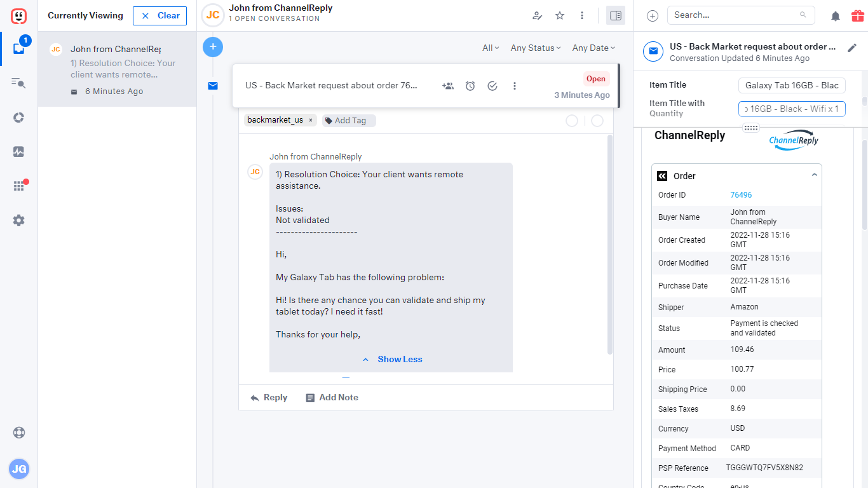This screenshot has width=868, height=488.
Task: Open the Any Date dropdown
Action: pyautogui.click(x=593, y=48)
